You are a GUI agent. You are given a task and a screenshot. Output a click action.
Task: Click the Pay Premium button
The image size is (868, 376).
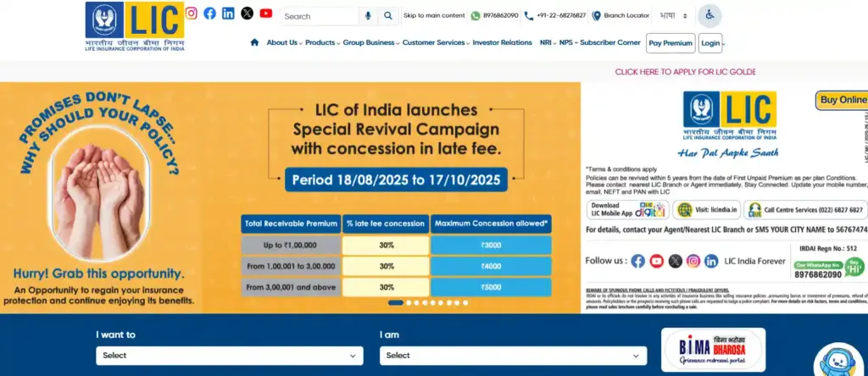coord(670,43)
